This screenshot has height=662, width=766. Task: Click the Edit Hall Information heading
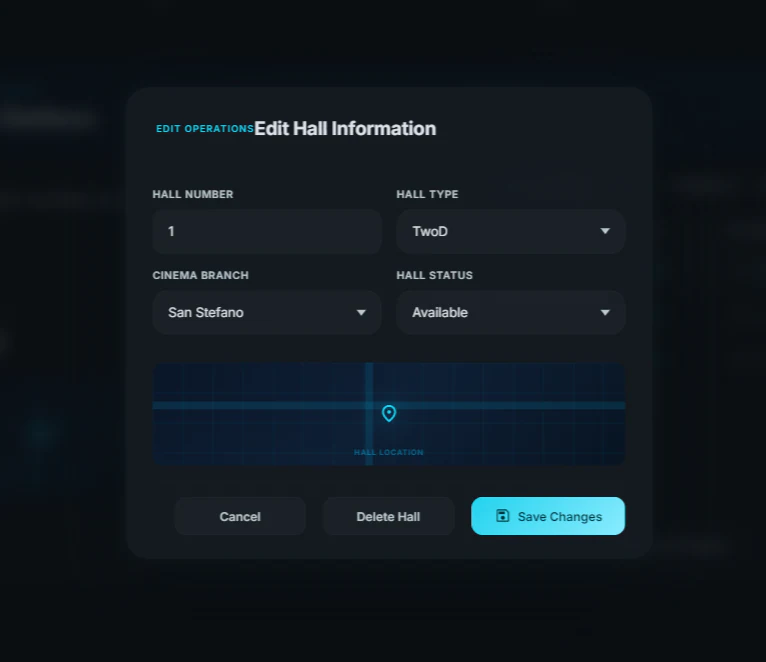(345, 128)
